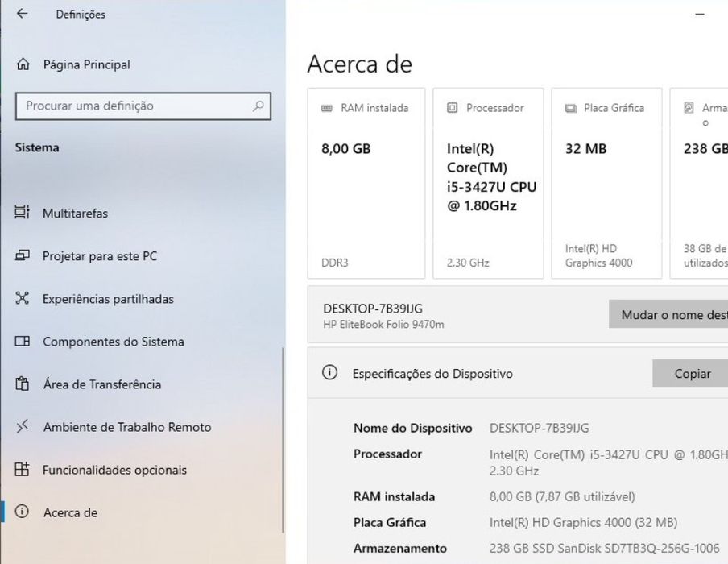Click the DDR3 label on the RAM card
728x564 pixels.
(335, 263)
